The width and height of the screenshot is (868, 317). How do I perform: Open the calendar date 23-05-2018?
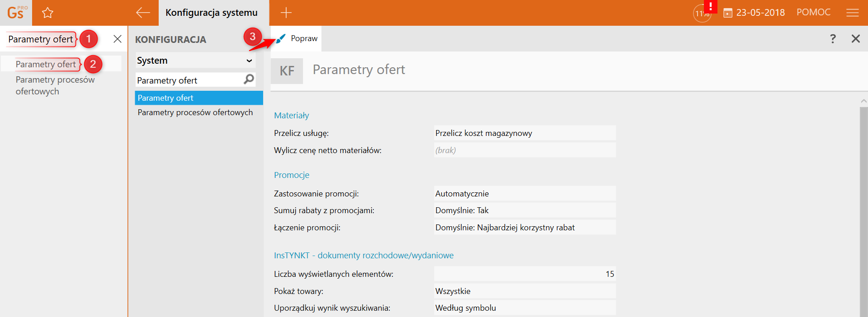click(x=754, y=13)
